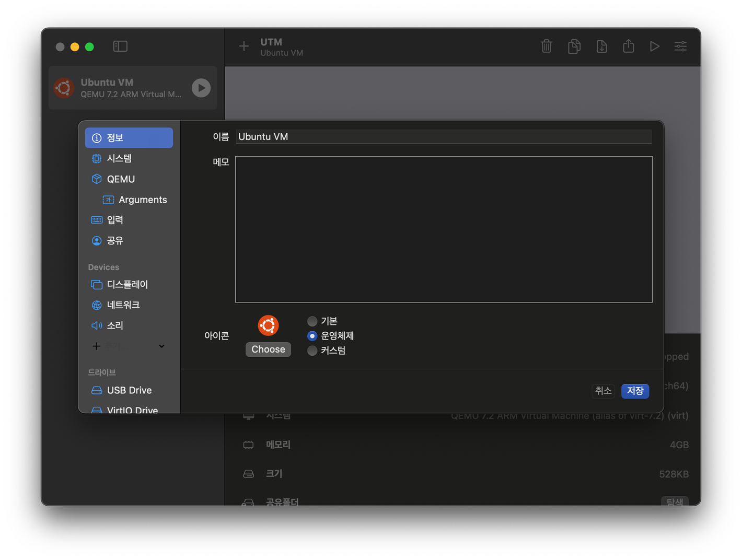Open the 입력 settings section
This screenshot has height=560, width=742.
click(129, 220)
